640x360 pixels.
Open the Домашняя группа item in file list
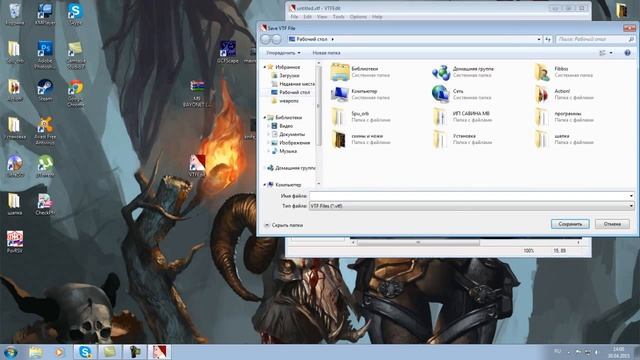pos(463,72)
